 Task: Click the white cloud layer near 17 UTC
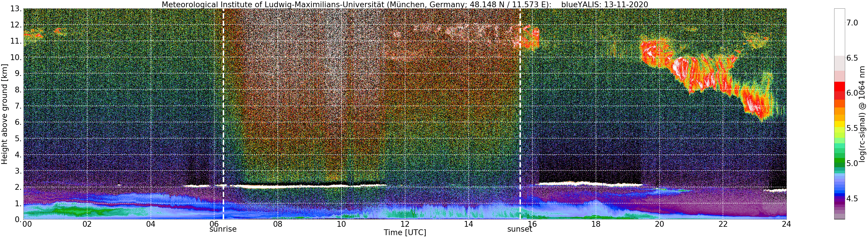[x=590, y=183]
